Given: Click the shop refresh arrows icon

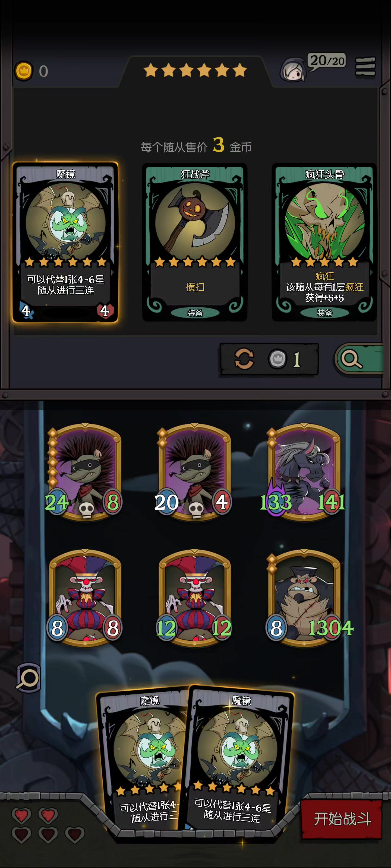Looking at the screenshot, I should [x=244, y=359].
